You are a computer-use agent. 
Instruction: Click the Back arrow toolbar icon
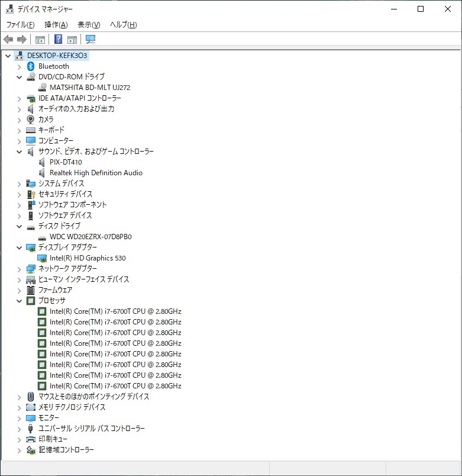(8, 39)
